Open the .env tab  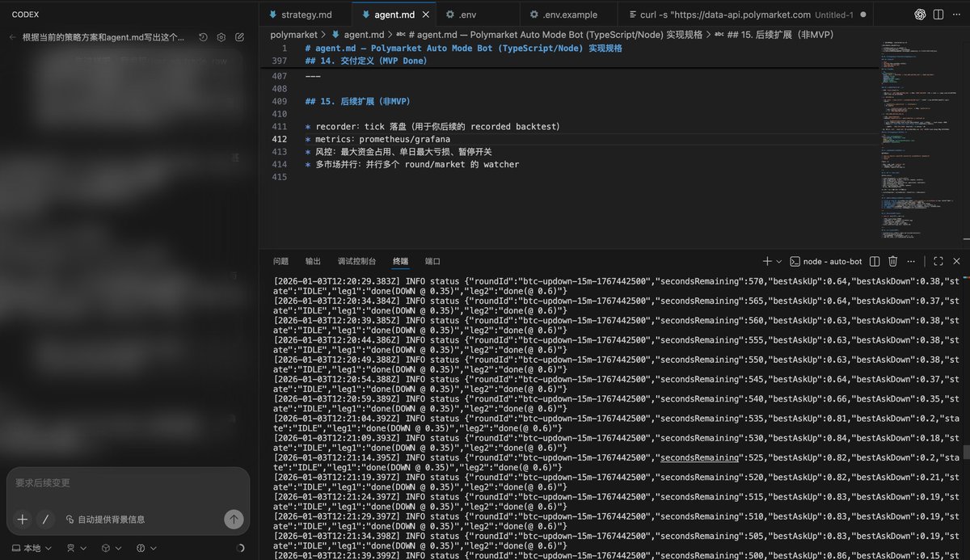point(466,15)
